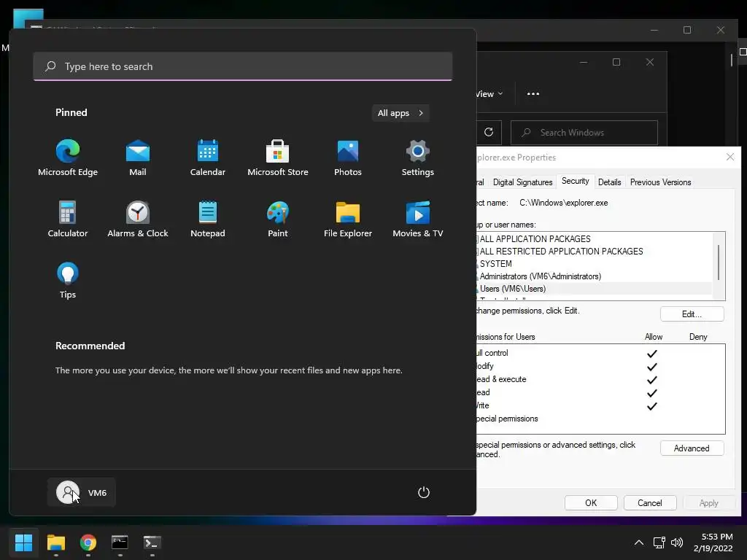Expand the View dropdown in Explorer
Image resolution: width=747 pixels, height=560 pixels.
tap(489, 94)
